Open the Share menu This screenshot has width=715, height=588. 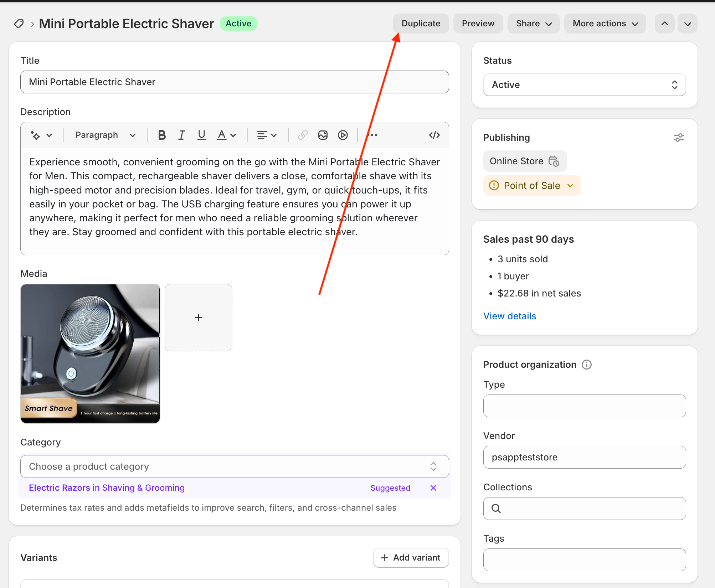(x=533, y=24)
